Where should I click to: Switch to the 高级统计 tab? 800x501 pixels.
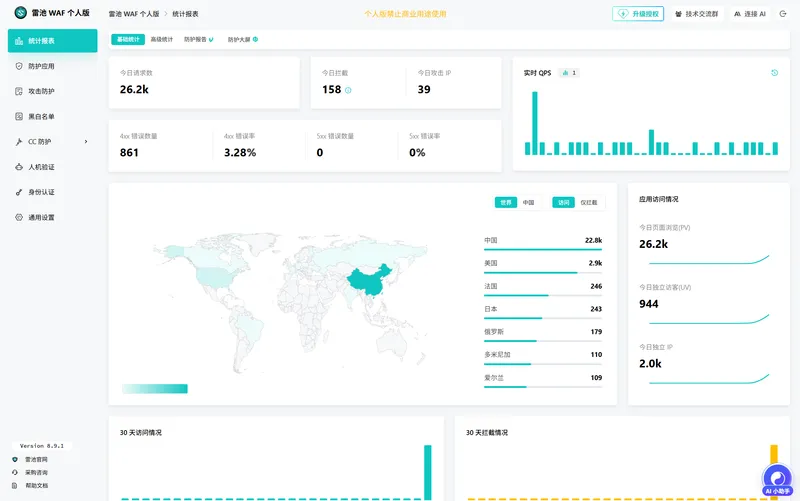coord(162,39)
